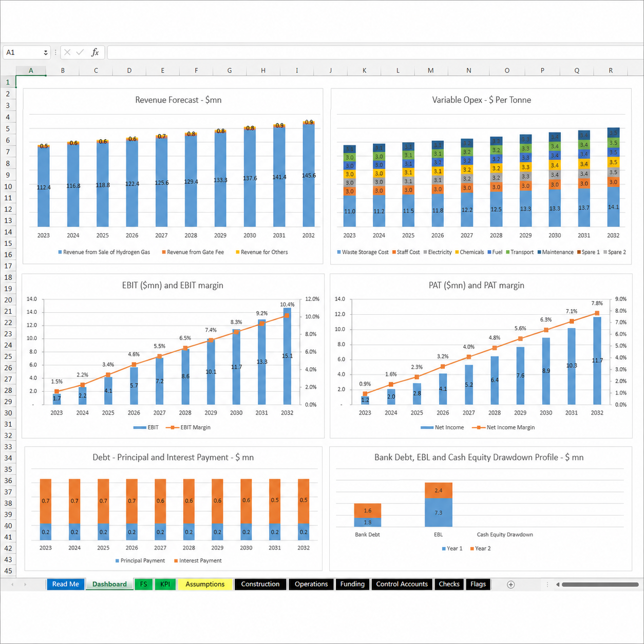Screen dimensions: 644x644
Task: Click the select-all corner of the grid
Action: coord(8,70)
